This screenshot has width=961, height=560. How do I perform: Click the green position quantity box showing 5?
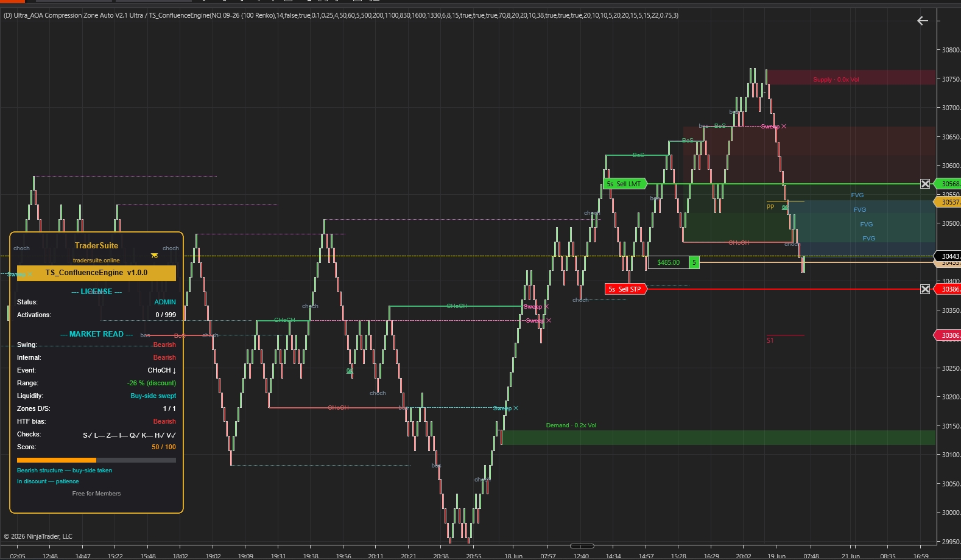tap(694, 262)
